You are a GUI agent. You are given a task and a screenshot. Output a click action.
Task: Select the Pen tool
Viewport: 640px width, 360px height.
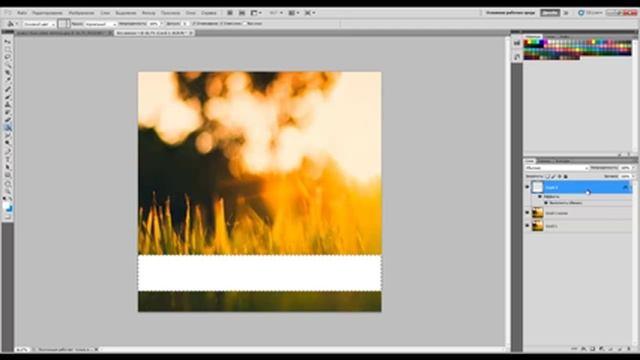[8, 151]
